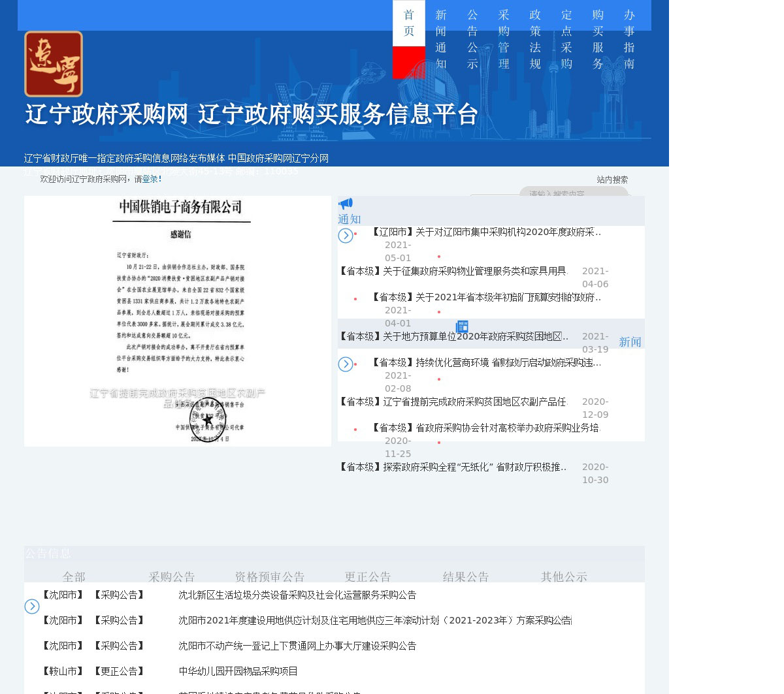Click the megaphone icon above 通知
Image resolution: width=784 pixels, height=694 pixels.
pyautogui.click(x=346, y=204)
